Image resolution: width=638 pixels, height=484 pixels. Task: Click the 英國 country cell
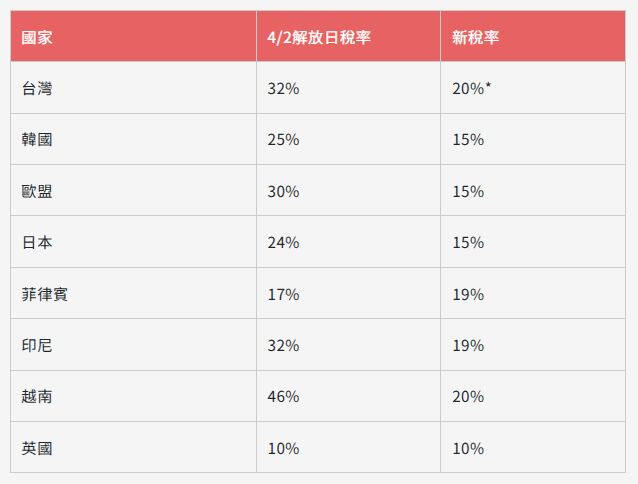tap(133, 448)
